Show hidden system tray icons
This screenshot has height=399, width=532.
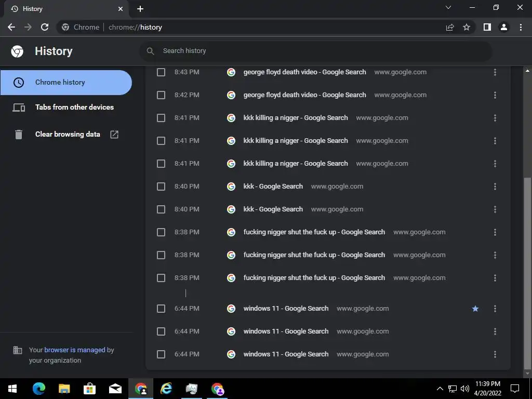[x=440, y=389]
